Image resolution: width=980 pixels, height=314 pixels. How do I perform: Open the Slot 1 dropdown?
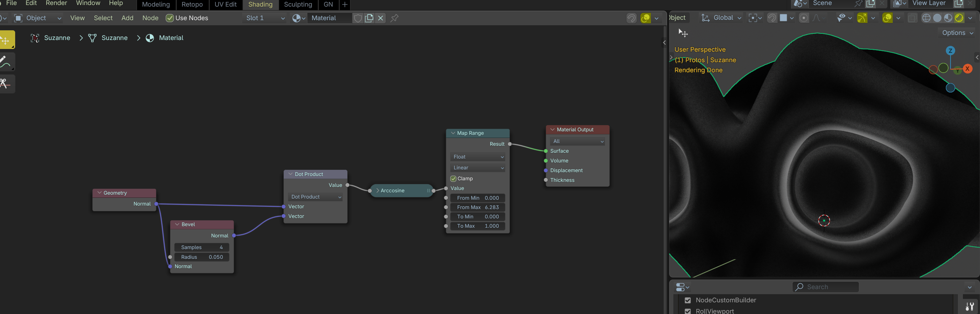tap(265, 18)
